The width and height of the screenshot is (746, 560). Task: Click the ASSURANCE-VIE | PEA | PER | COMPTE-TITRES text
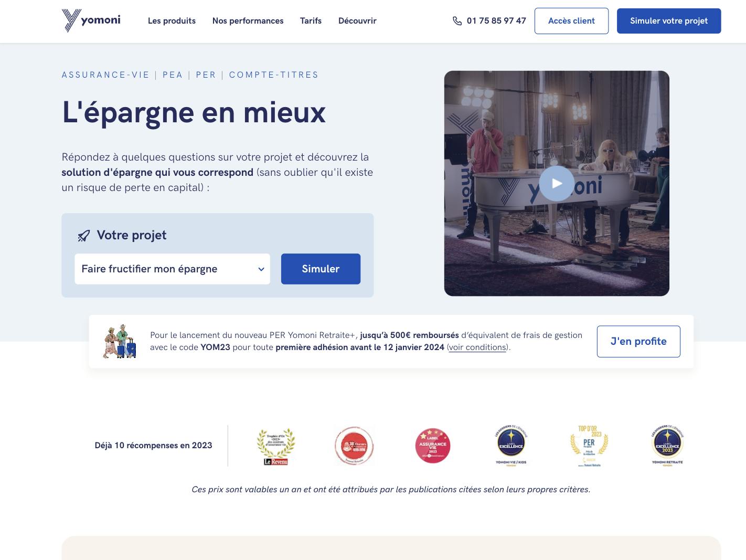pos(190,75)
